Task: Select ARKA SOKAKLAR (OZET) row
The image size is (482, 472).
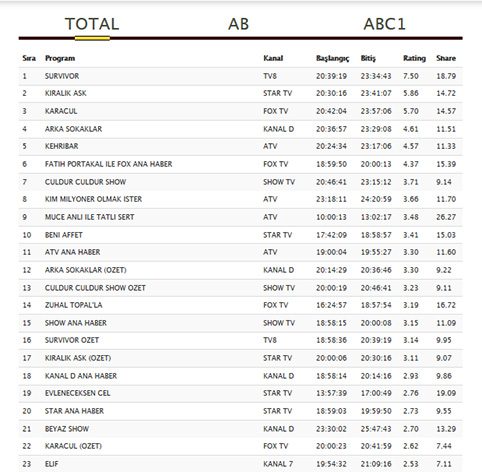Action: point(240,270)
